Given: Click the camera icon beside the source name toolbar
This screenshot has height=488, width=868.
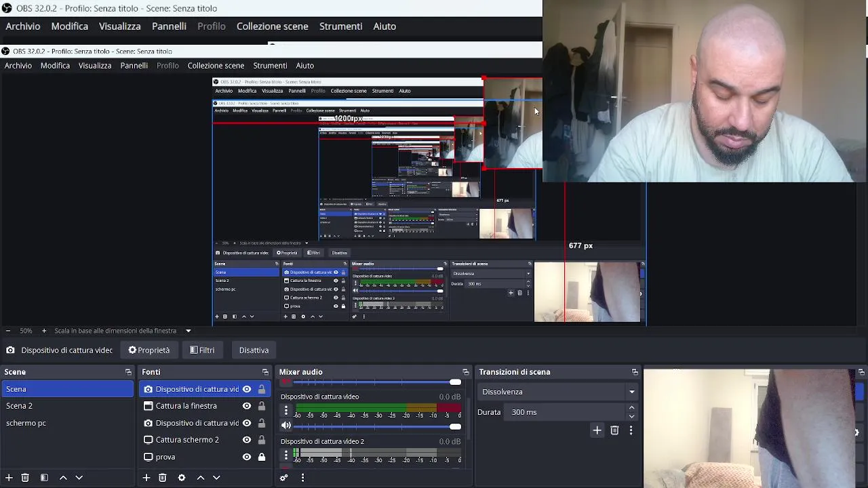Looking at the screenshot, I should pos(10,350).
